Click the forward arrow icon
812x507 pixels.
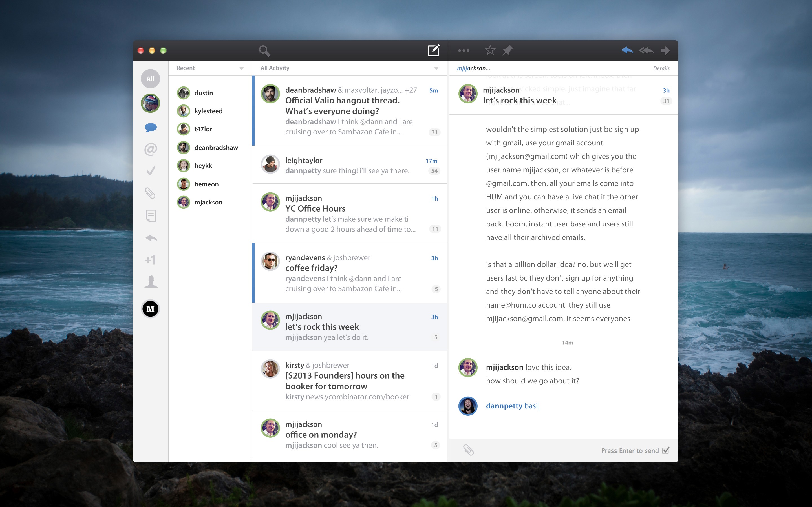click(665, 50)
